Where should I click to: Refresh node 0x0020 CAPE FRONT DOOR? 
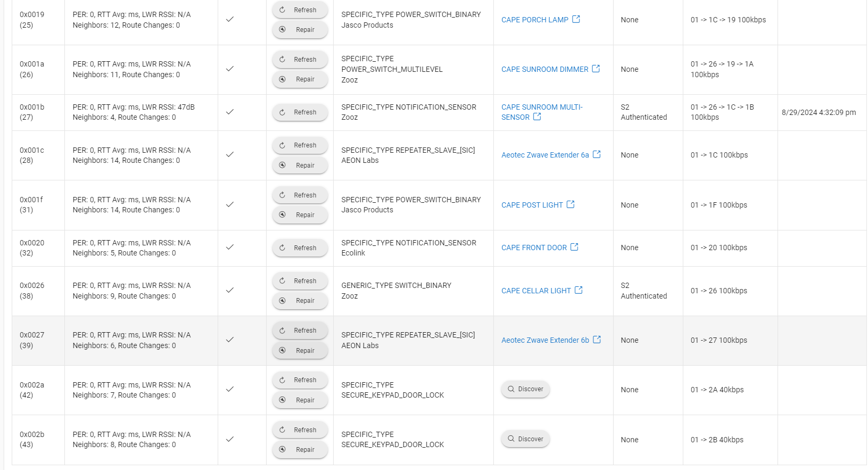300,248
